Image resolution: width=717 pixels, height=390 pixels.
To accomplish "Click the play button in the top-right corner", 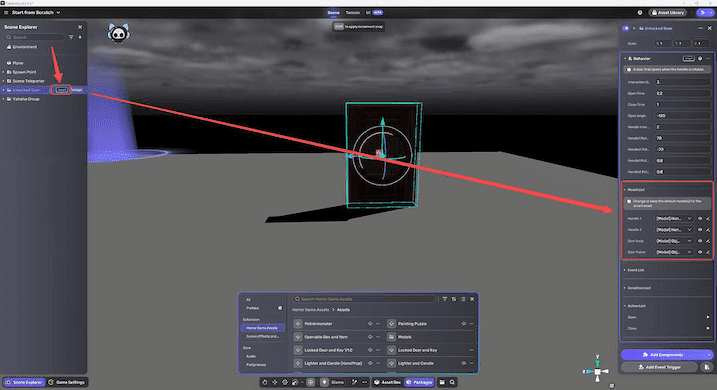I will (703, 13).
